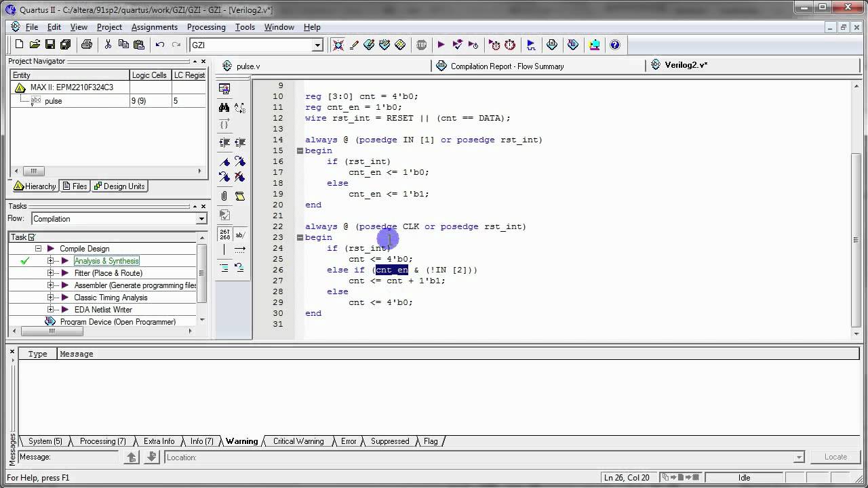
Task: Open the Compilation Report toolbar icon
Action: tap(552, 45)
